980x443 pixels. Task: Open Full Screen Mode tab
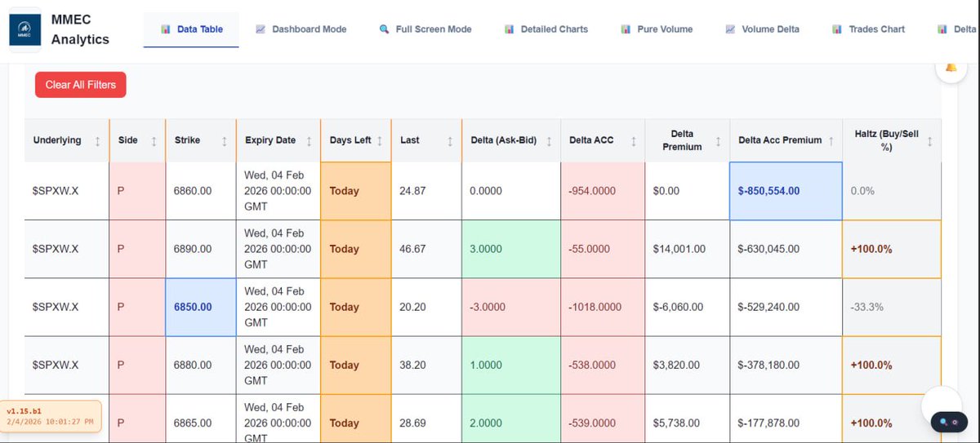pos(425,29)
